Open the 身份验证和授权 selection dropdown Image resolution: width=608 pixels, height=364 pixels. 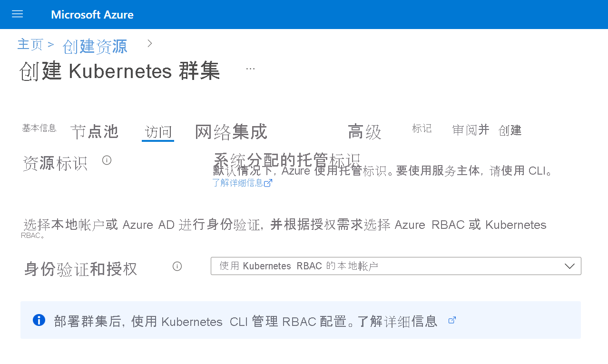click(x=396, y=266)
